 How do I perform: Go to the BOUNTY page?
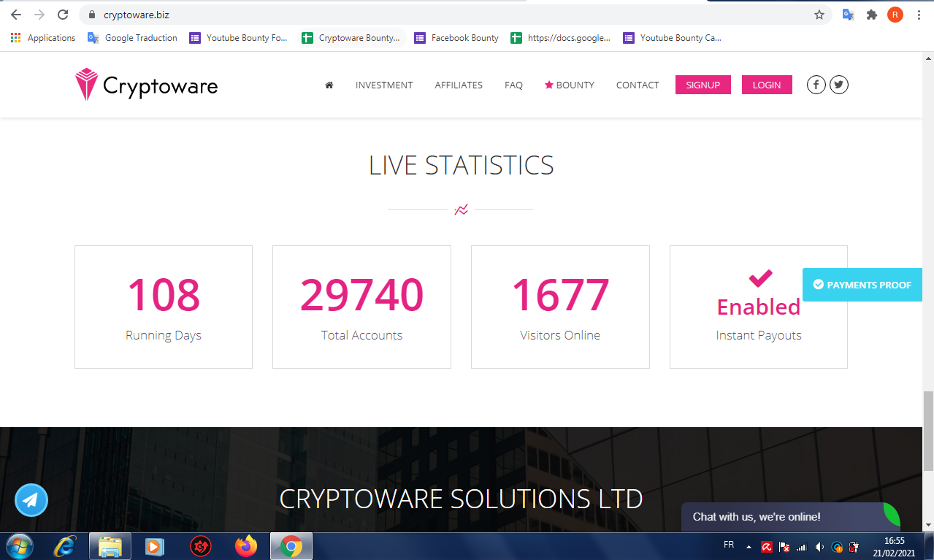tap(570, 85)
